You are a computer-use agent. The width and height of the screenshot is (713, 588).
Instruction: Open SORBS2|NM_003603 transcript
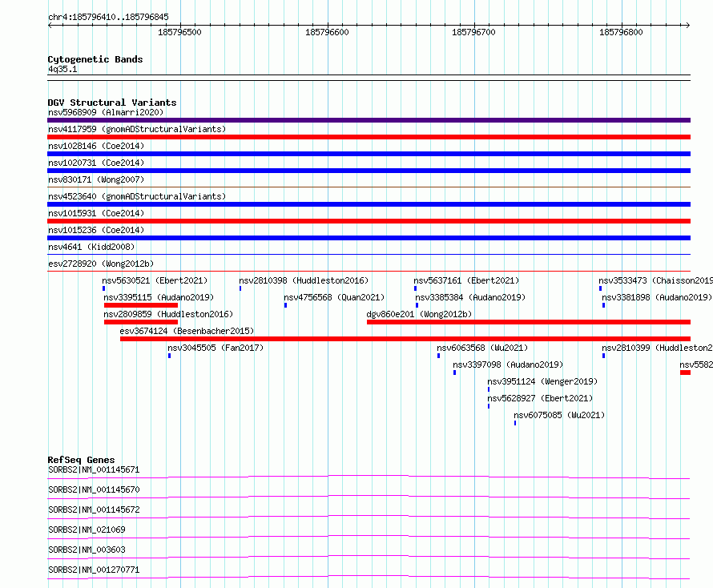coord(87,550)
